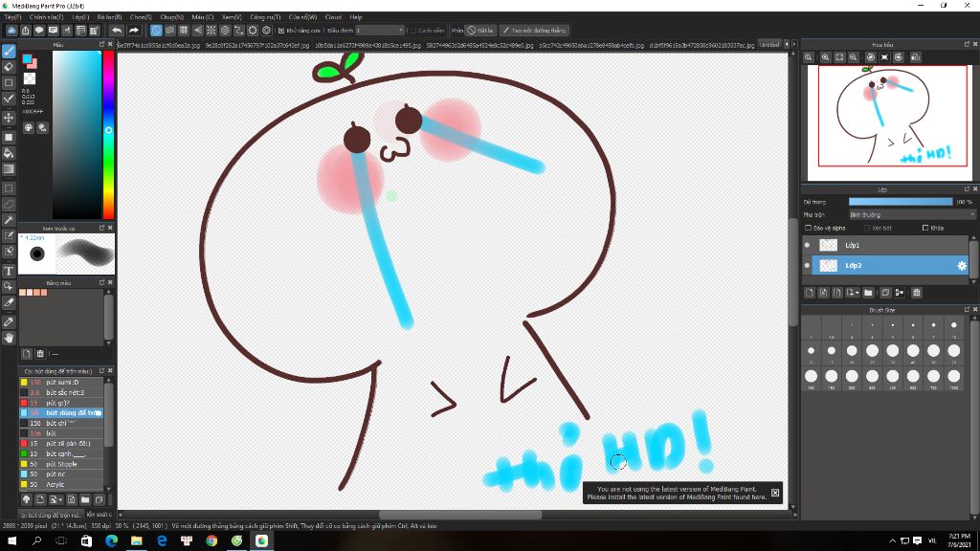Check the Khóa lock checkbox

point(925,228)
